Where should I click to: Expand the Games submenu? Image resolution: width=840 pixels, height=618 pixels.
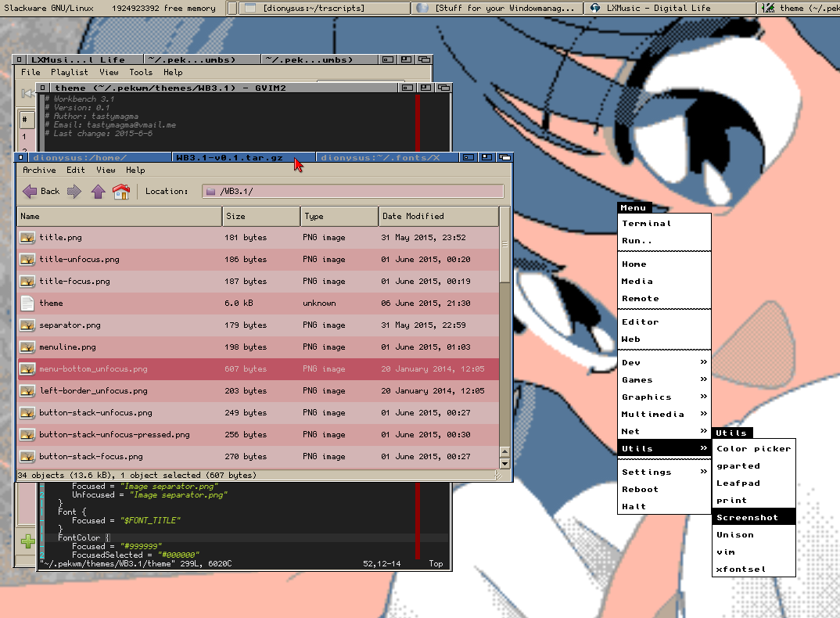click(664, 380)
